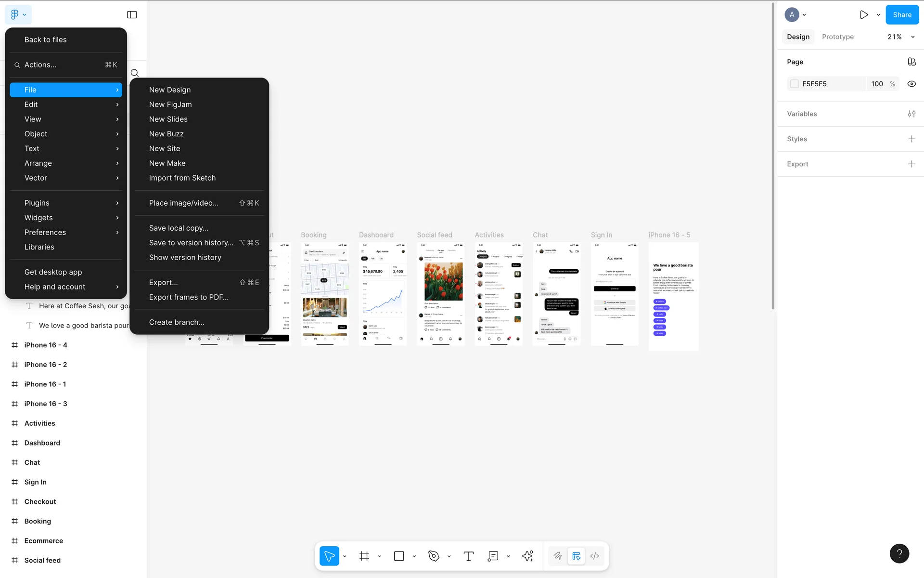This screenshot has width=924, height=578.
Task: Select the Dashboard frame thumbnail on canvas
Action: click(383, 294)
